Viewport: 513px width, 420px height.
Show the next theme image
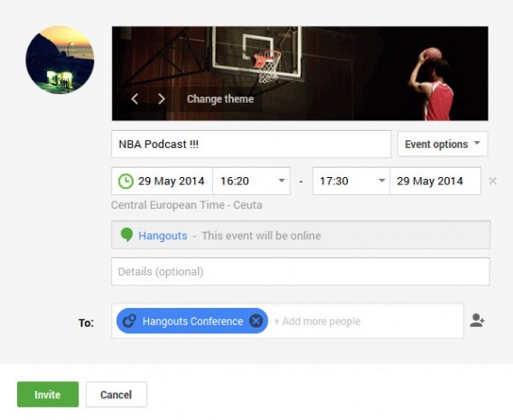[x=162, y=98]
